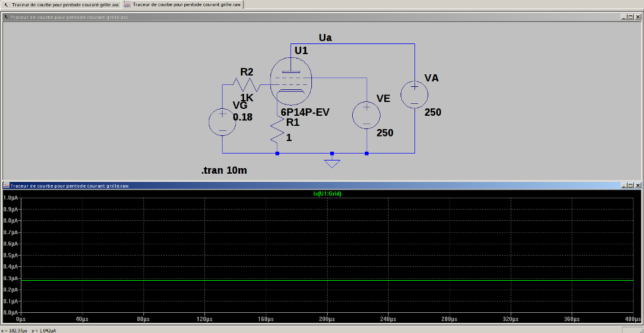Screen dimensions: 644x333
Task: Click the 250 value under VE
Action: pos(386,133)
